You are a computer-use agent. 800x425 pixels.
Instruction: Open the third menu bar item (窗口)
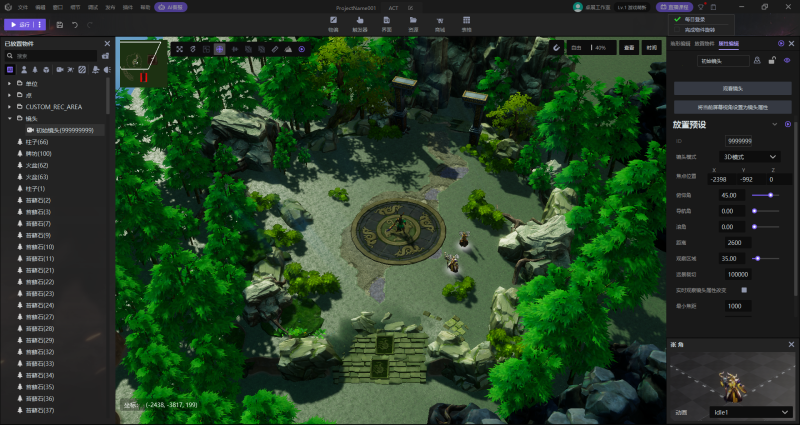point(58,8)
